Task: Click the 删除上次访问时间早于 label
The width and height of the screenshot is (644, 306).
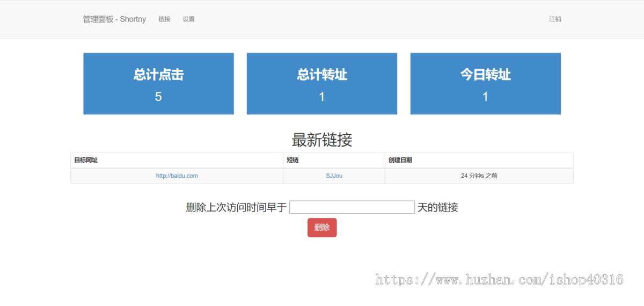Action: [x=236, y=207]
